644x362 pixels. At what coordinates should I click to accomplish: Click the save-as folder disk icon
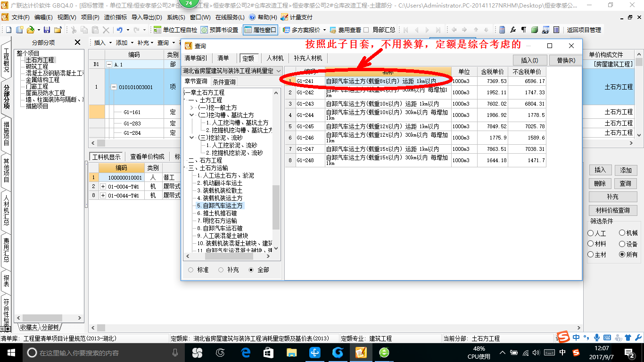[58, 30]
